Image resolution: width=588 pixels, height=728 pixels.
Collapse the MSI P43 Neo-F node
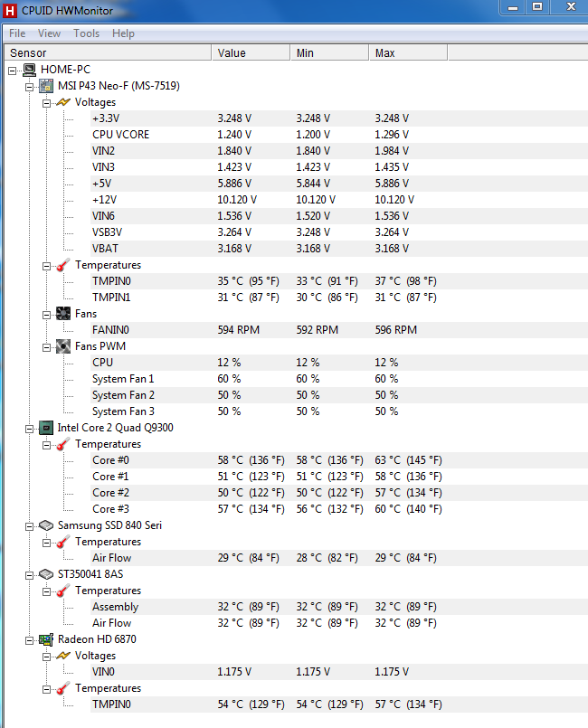click(x=29, y=87)
